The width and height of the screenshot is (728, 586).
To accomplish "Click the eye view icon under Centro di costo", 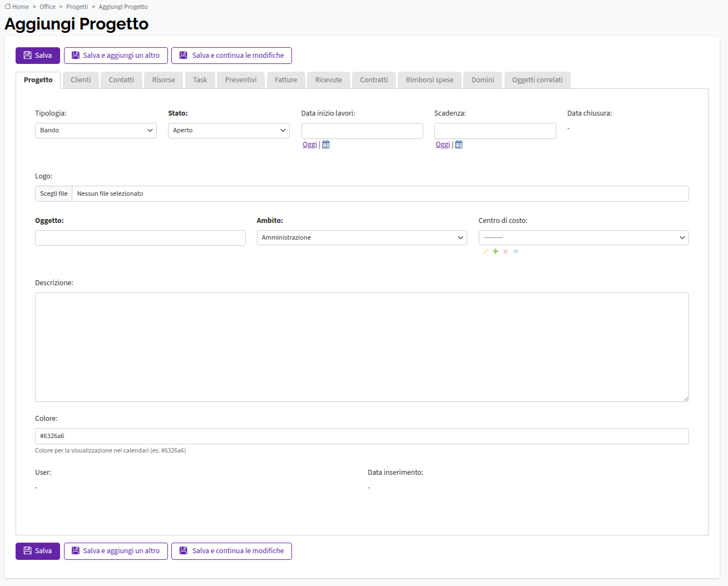I will pos(516,251).
